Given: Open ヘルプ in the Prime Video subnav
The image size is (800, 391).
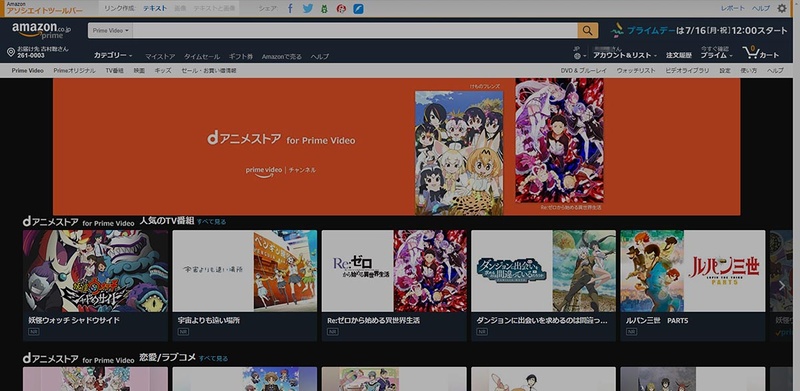Looking at the screenshot, I should point(775,70).
